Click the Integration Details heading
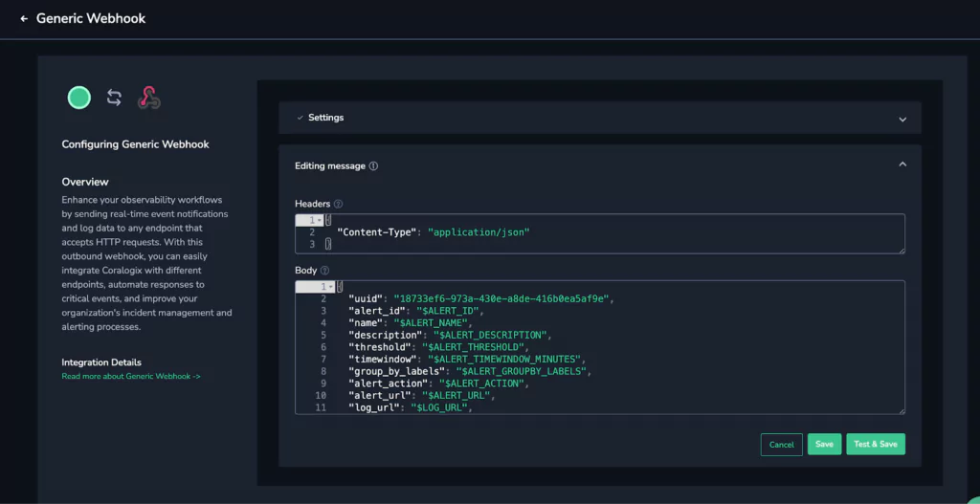Viewport: 980px width, 504px height. pos(101,362)
